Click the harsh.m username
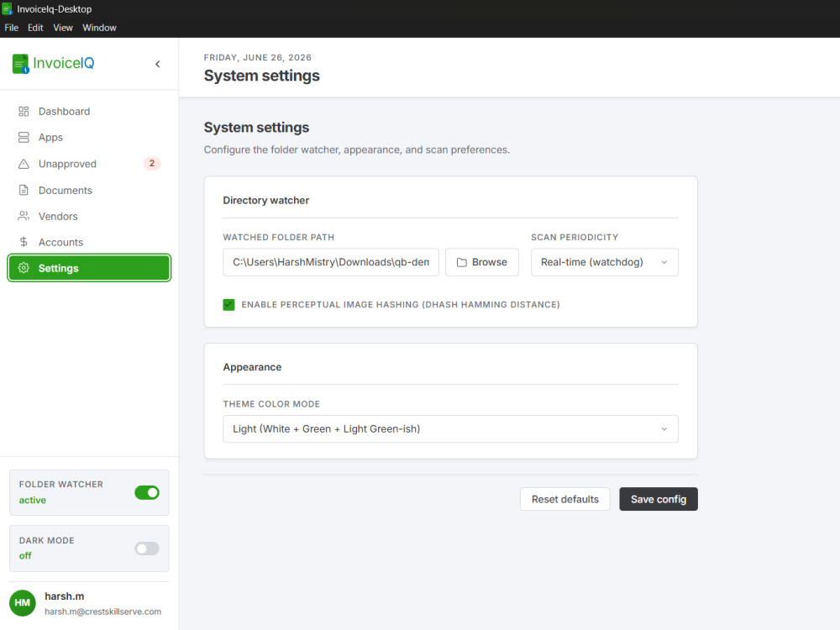This screenshot has width=840, height=630. tap(65, 596)
